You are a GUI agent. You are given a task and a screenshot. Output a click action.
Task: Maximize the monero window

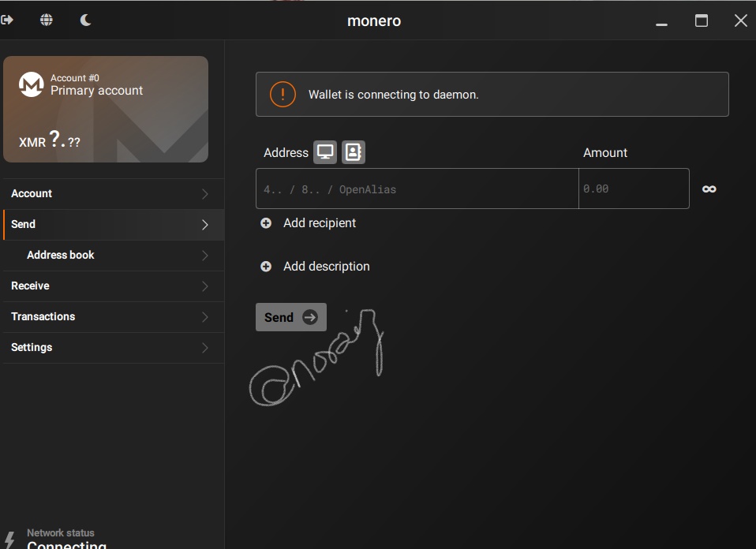(x=702, y=21)
